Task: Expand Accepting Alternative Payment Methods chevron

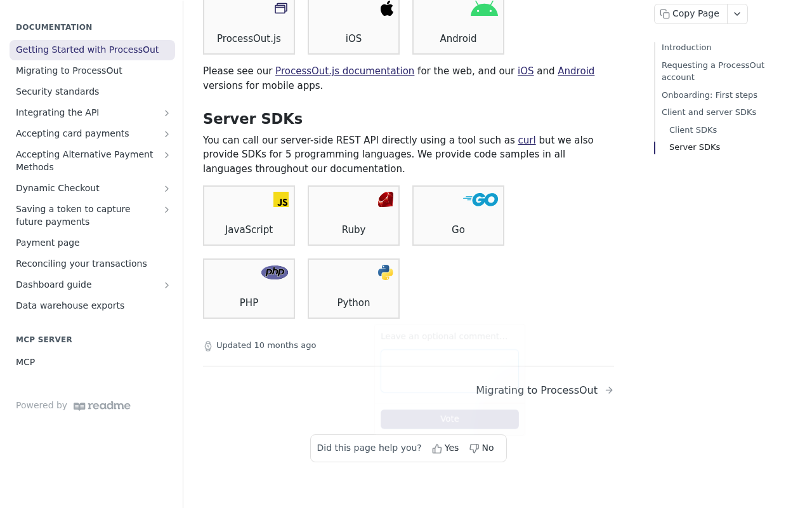Action: click(167, 155)
